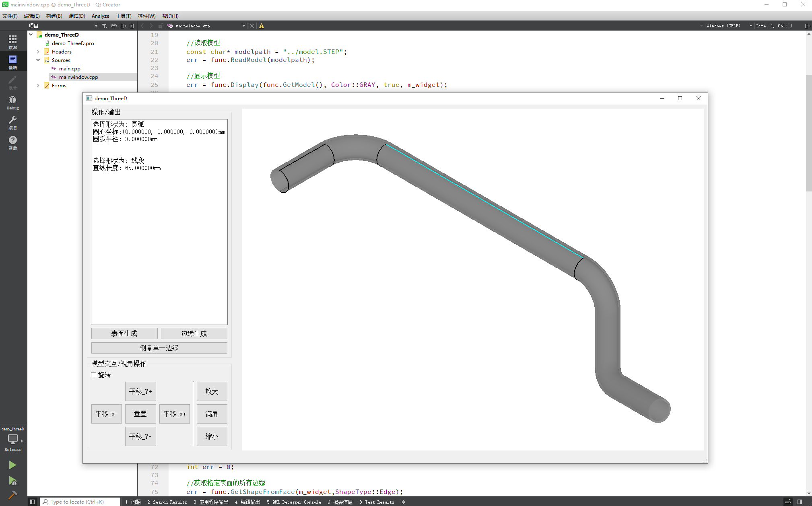The height and width of the screenshot is (506, 812).
Task: Click the 重置 reset button
Action: [140, 414]
